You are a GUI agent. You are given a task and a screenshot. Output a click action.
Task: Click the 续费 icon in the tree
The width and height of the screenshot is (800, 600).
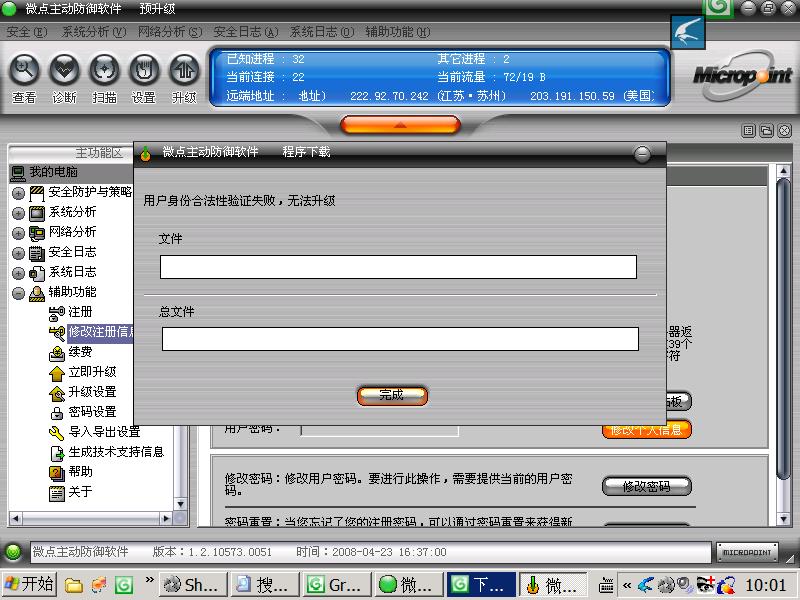[57, 353]
